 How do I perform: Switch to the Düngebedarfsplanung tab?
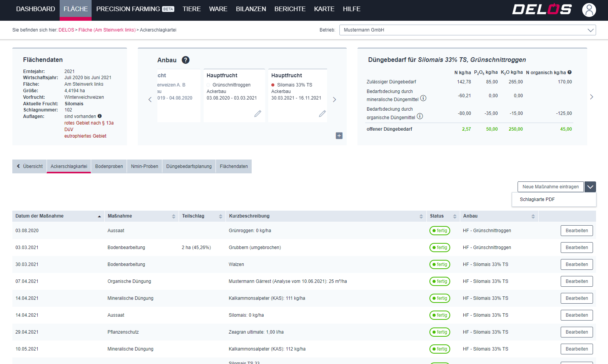click(189, 166)
